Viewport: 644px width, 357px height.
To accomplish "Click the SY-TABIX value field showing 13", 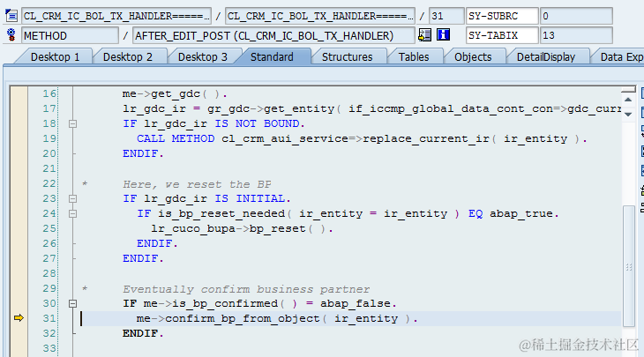I will pyautogui.click(x=576, y=35).
